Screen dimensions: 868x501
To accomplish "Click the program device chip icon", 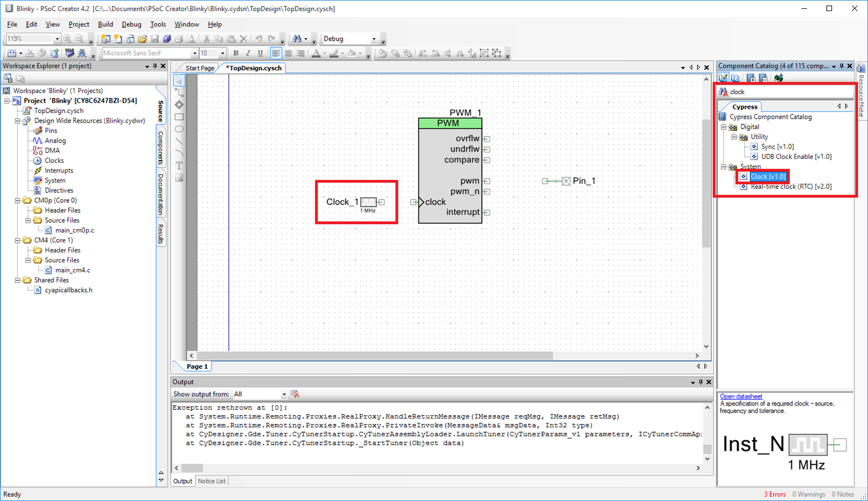I will (69, 53).
